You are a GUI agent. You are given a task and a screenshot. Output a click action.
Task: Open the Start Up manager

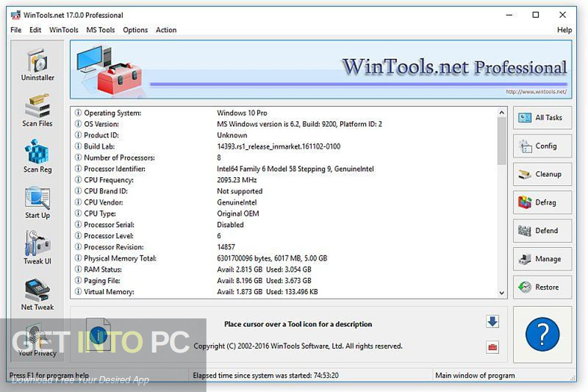pos(37,199)
